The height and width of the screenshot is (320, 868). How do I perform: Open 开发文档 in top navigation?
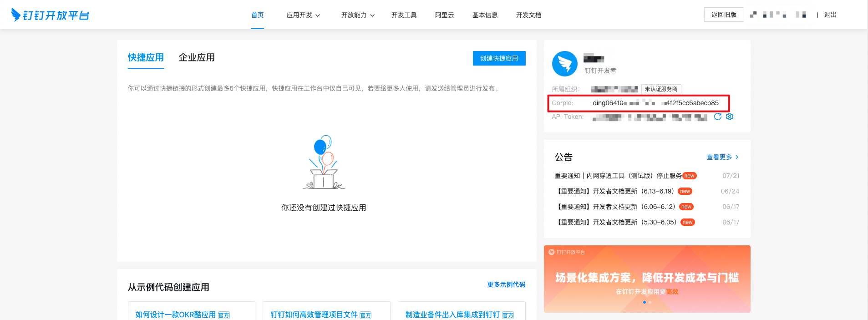(x=529, y=15)
